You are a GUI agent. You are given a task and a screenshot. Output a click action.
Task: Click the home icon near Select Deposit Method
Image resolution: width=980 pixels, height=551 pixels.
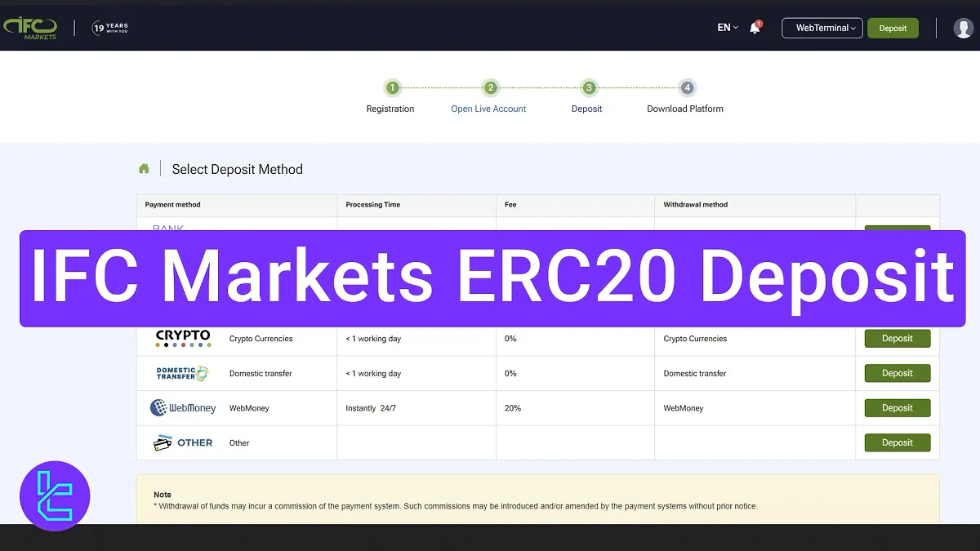[x=144, y=167]
